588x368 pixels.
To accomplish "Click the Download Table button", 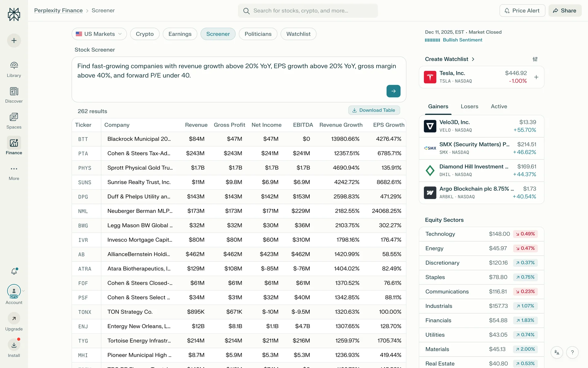I will pos(374,110).
